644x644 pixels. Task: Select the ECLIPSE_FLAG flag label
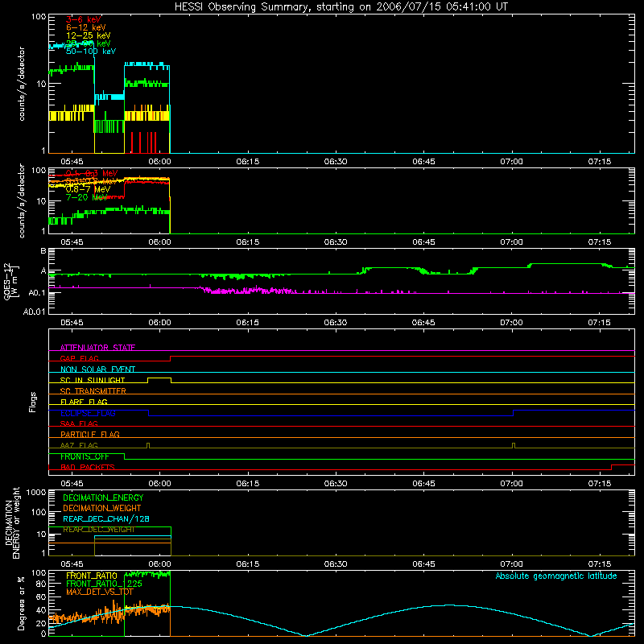click(x=88, y=413)
